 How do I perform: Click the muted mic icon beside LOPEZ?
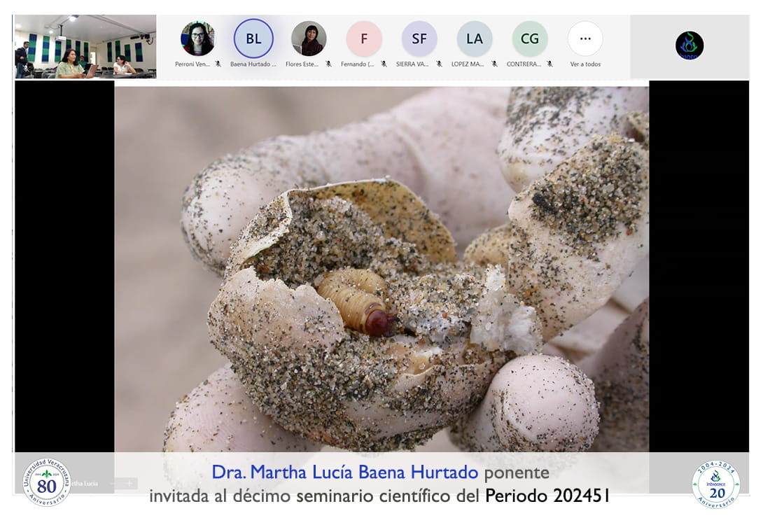click(x=494, y=64)
